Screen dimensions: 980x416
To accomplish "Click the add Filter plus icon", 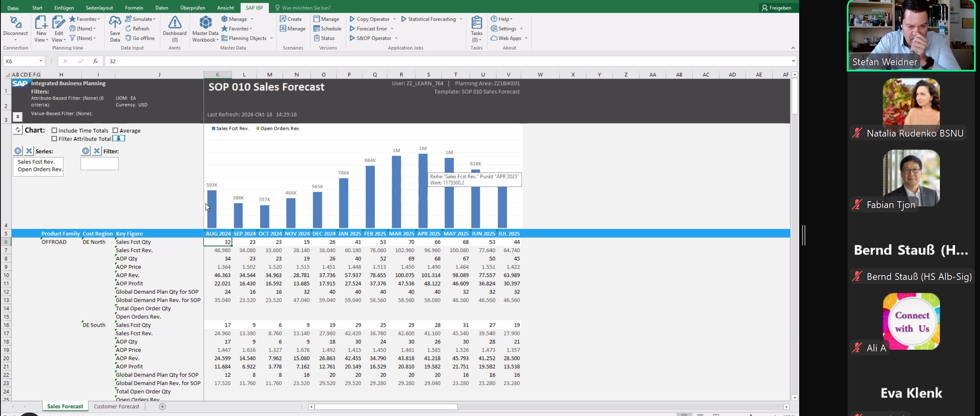I will click(x=85, y=151).
